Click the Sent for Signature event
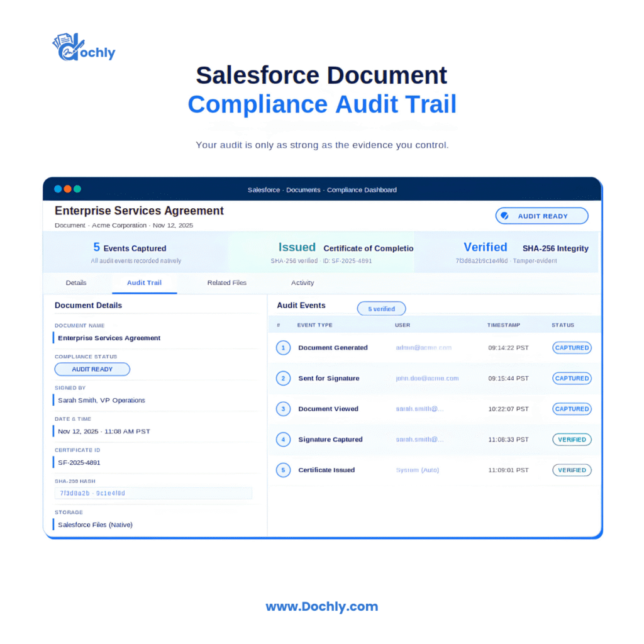This screenshot has width=644, height=644. [328, 378]
